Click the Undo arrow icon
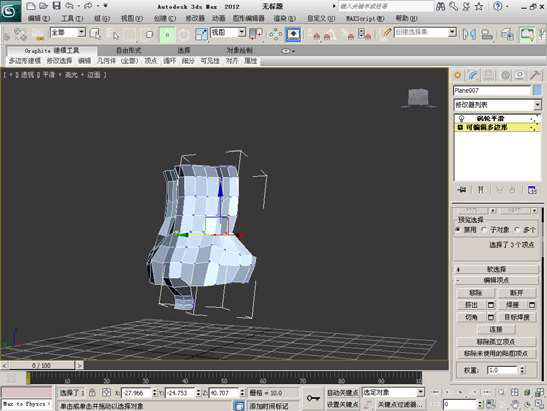Viewport: 547px width, 411px height. pyautogui.click(x=70, y=6)
